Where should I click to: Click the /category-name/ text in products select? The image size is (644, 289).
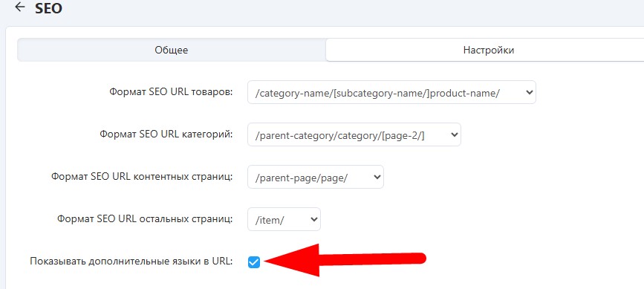pos(294,92)
